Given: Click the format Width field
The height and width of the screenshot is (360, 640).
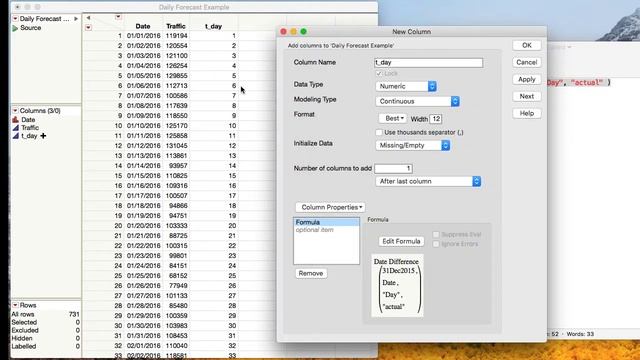Looking at the screenshot, I should (436, 119).
